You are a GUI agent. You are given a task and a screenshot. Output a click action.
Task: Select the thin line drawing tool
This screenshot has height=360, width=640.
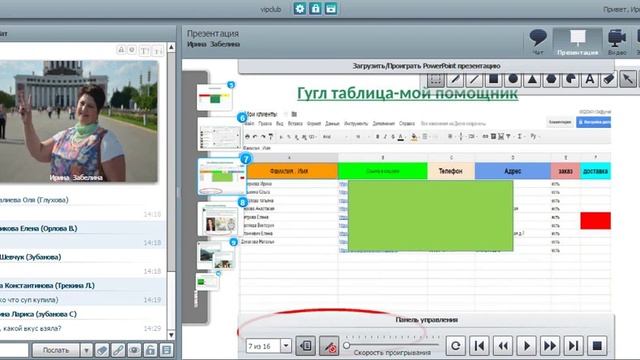click(474, 79)
